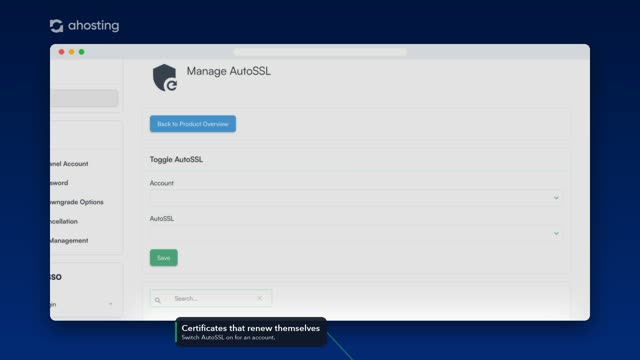Viewport: 640px width, 360px height.
Task: Click the yellow minimize window dot
Action: [x=71, y=52]
